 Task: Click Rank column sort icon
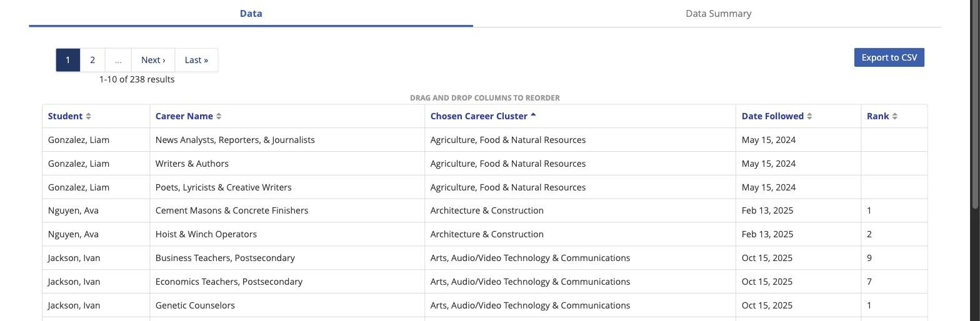tap(894, 116)
